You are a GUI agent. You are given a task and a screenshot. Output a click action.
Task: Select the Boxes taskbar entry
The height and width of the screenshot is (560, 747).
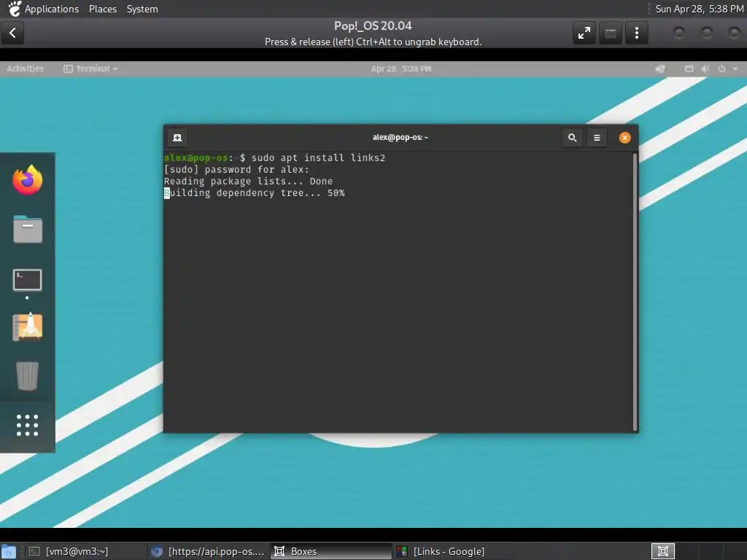click(x=330, y=551)
